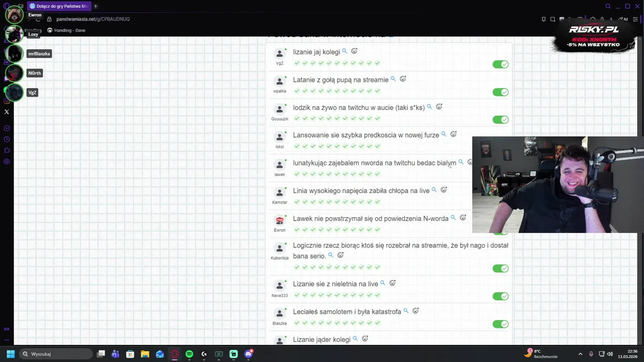
Task: Open emoji reaction for 'lizanie jaj kolegi'
Action: click(x=354, y=51)
